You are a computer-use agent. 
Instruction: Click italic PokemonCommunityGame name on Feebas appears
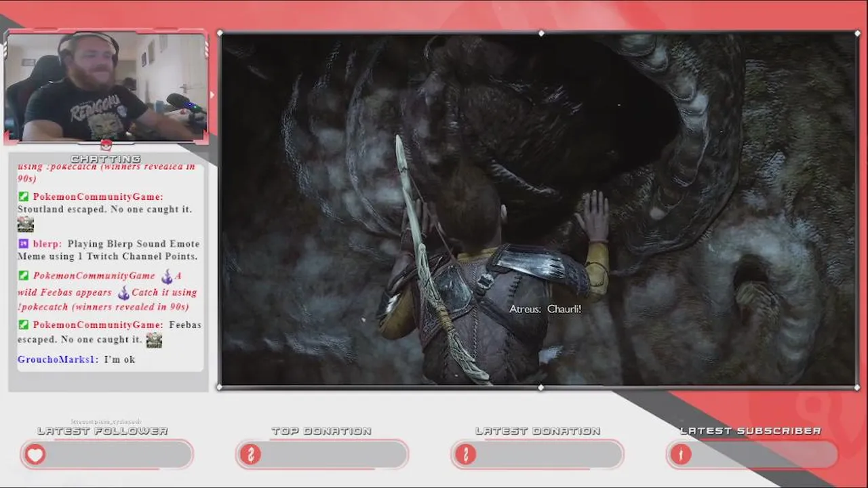click(x=94, y=276)
